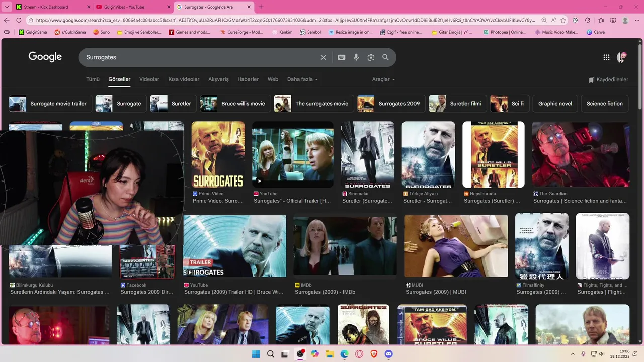The image size is (644, 362).
Task: Click the browser address bar URL
Action: tap(285, 20)
